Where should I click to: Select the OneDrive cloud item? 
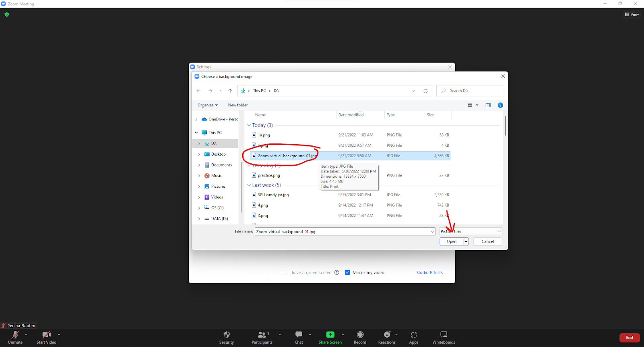(x=220, y=119)
